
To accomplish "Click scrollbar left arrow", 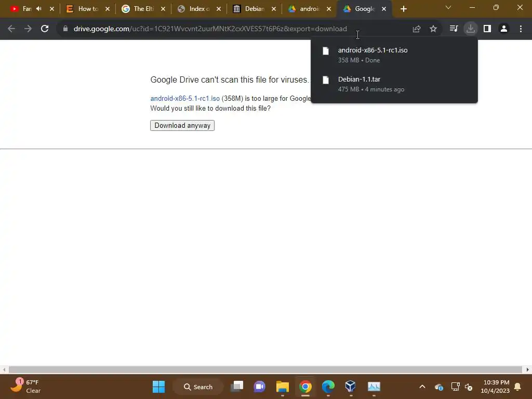I will click(4, 369).
